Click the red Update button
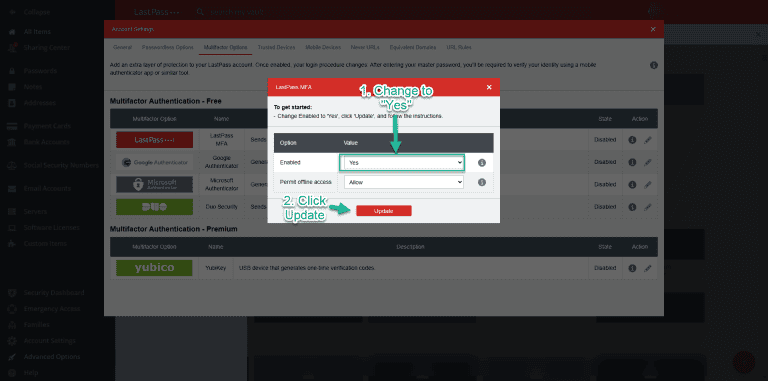768x381 pixels. pyautogui.click(x=384, y=211)
